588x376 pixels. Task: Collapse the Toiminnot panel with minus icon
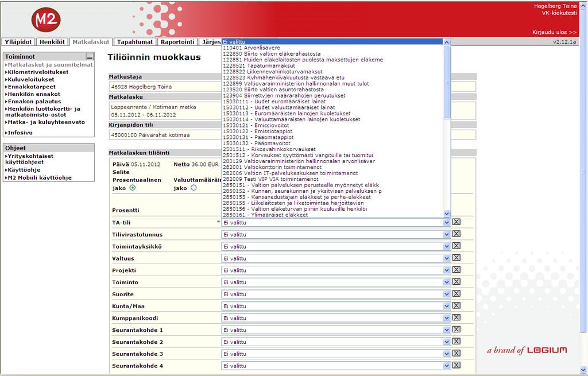(89, 57)
